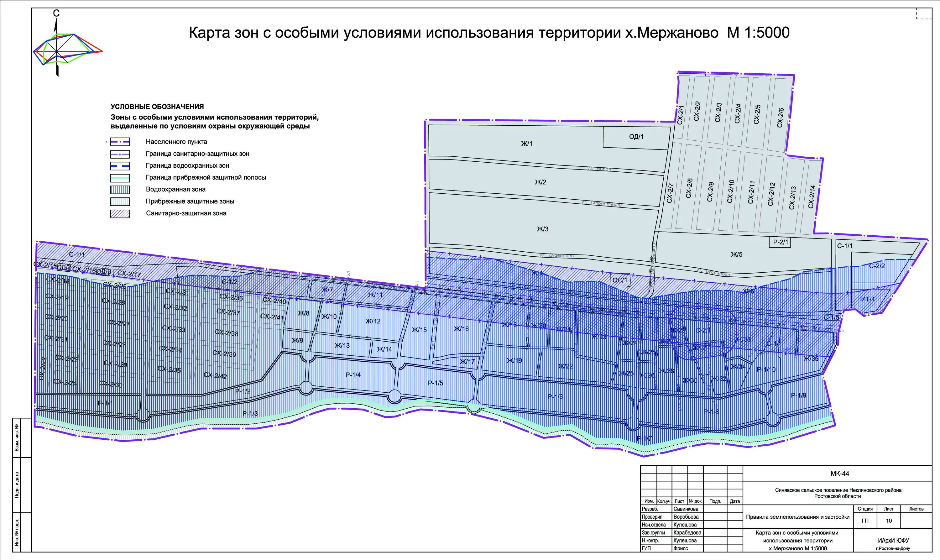Select parcel label СХ-2/22
The height and width of the screenshot is (560, 940).
tap(42, 368)
